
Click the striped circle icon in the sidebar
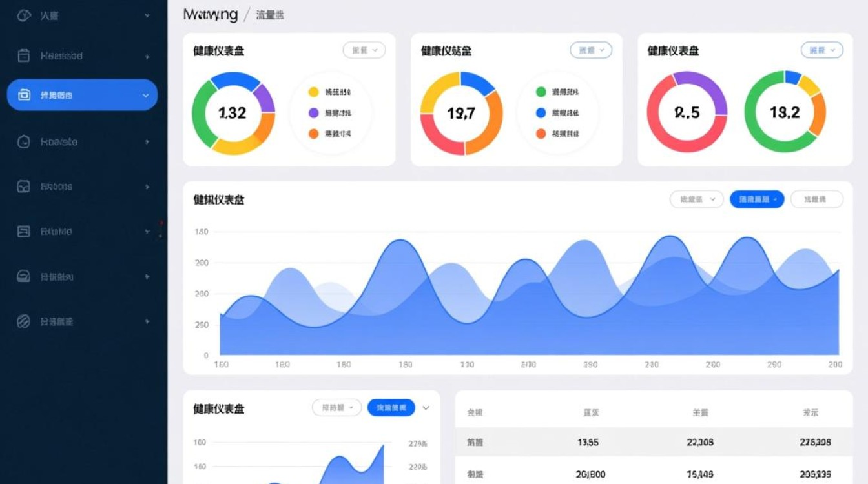pyautogui.click(x=23, y=321)
